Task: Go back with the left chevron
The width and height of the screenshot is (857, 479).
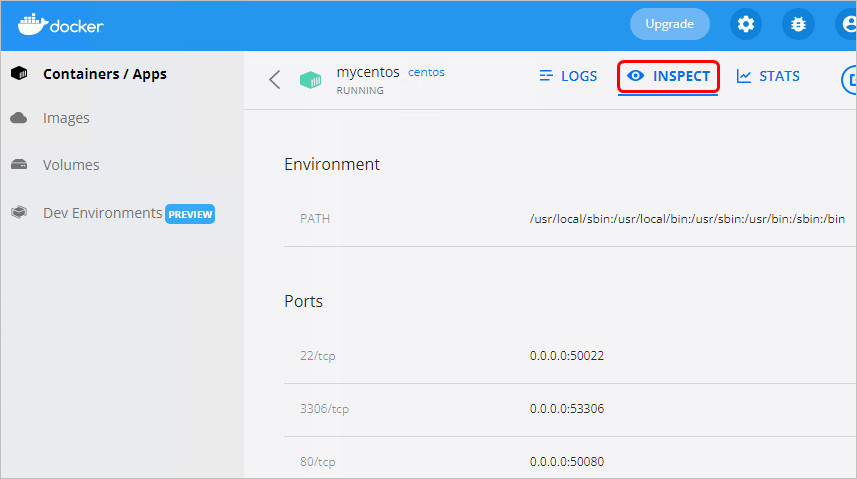Action: pos(274,79)
